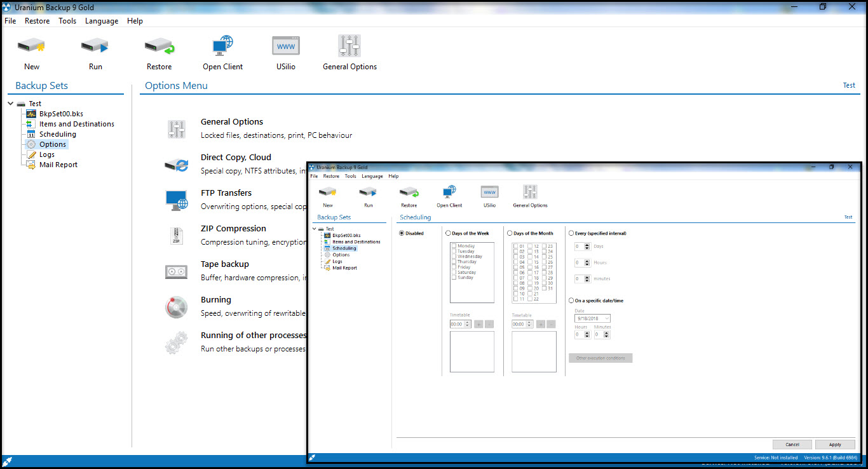Tick day 15 in Days of the Month
Viewport: 868px width, 469px height.
pos(530,262)
